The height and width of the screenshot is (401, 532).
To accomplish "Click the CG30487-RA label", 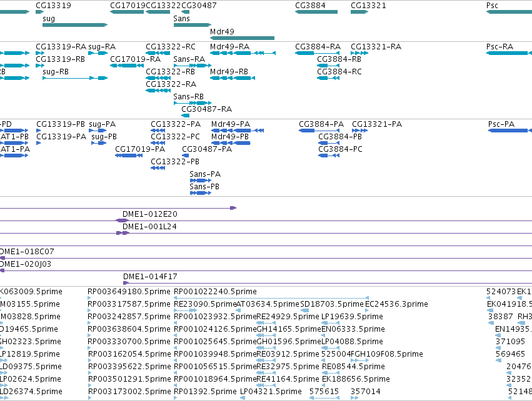I will tap(207, 109).
